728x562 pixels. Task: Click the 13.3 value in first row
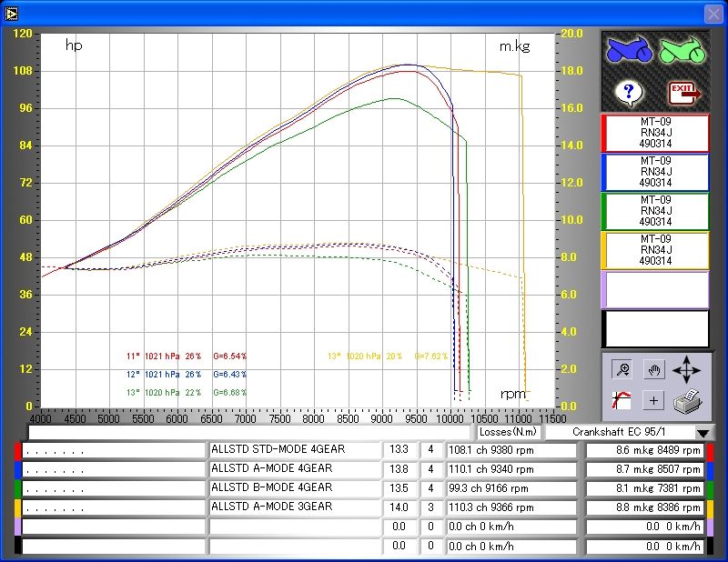click(x=399, y=450)
